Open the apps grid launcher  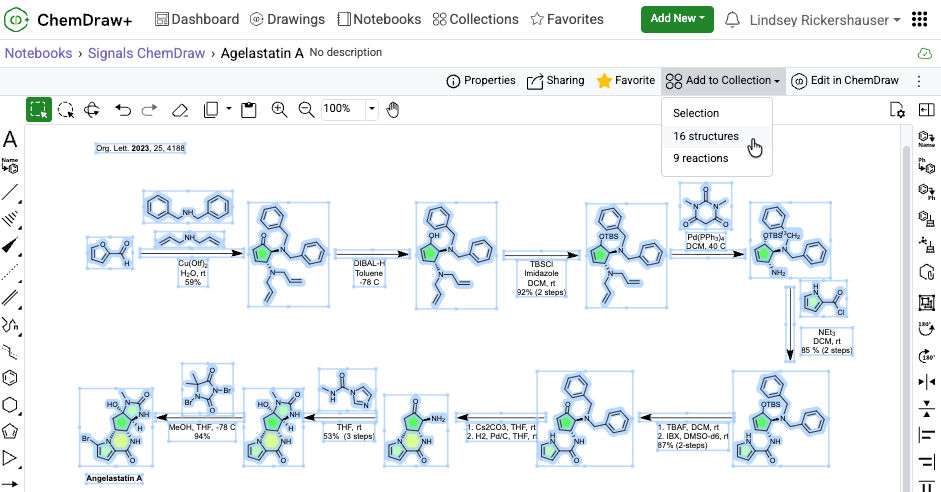(919, 19)
